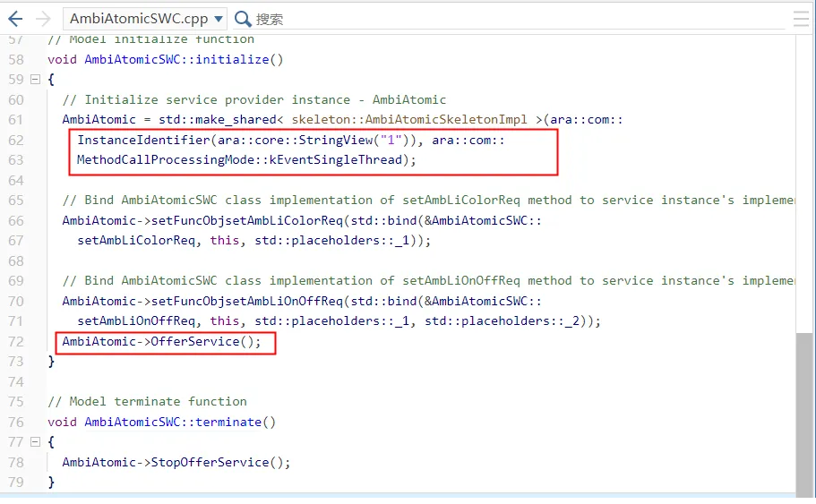Click the line number 65
The height and width of the screenshot is (504, 816).
(16, 201)
